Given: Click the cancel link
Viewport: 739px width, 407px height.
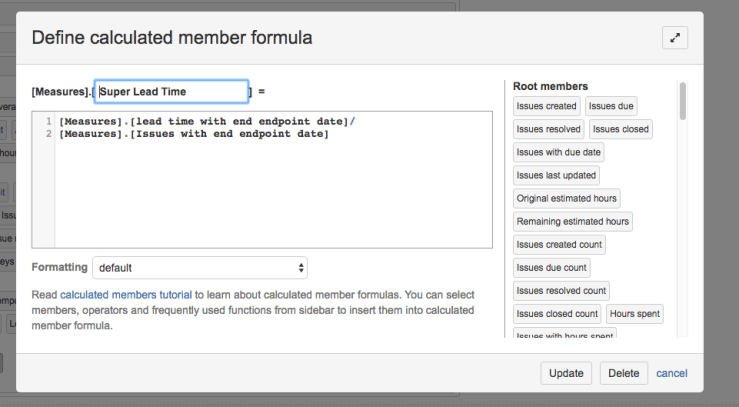Looking at the screenshot, I should tap(671, 373).
